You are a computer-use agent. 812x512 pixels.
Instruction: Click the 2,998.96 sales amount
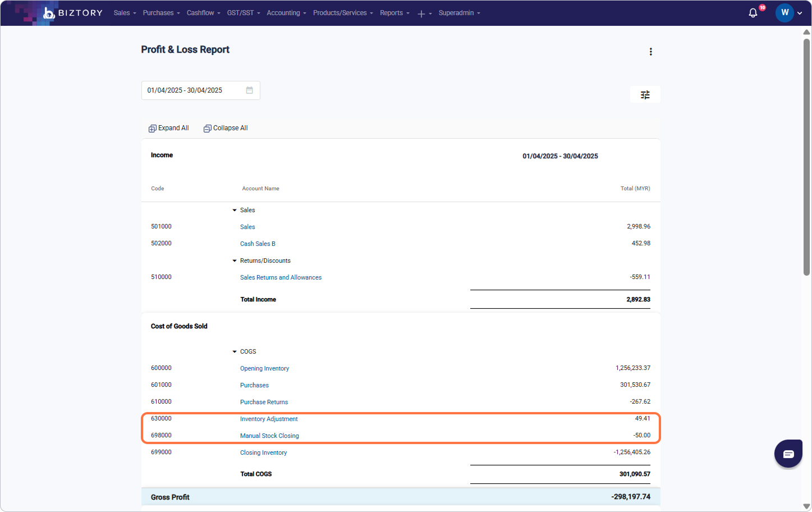639,226
